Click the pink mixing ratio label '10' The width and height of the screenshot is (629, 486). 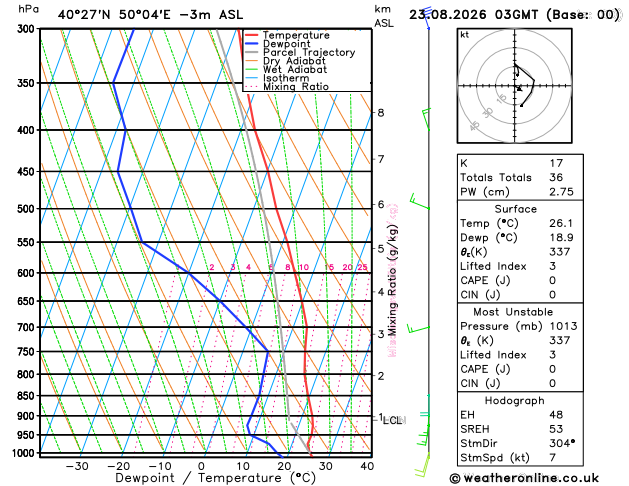[304, 267]
